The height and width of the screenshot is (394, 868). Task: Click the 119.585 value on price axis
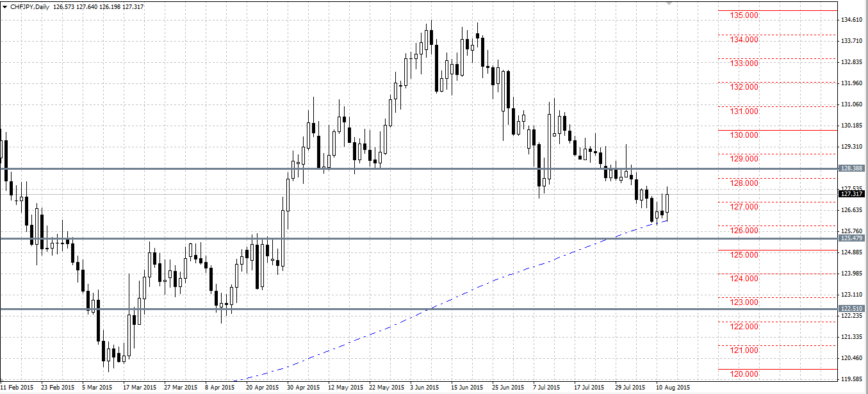(851, 379)
